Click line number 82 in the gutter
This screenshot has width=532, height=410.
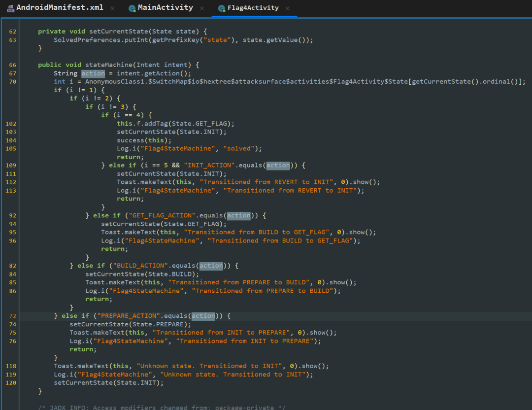tap(12, 266)
